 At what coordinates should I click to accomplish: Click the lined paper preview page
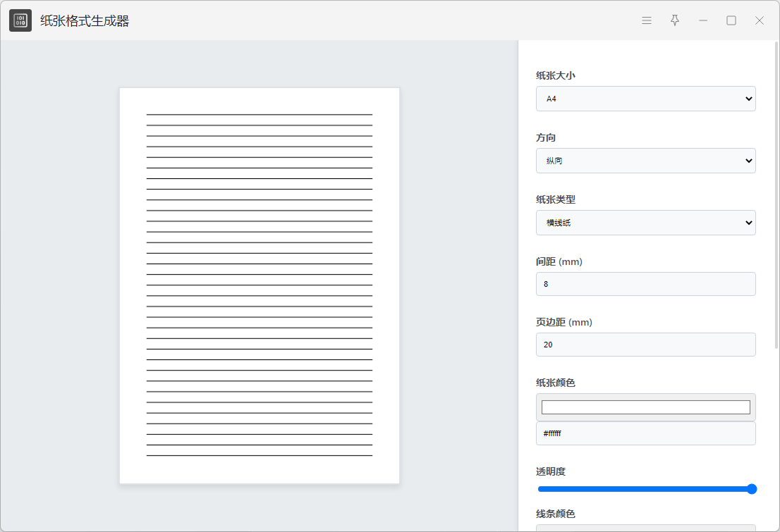(x=259, y=285)
